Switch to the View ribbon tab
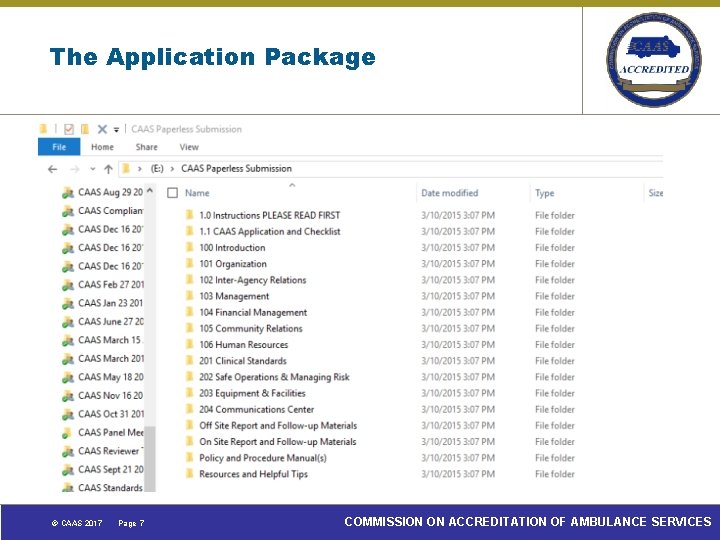Viewport: 720px width, 540px height. (x=189, y=147)
